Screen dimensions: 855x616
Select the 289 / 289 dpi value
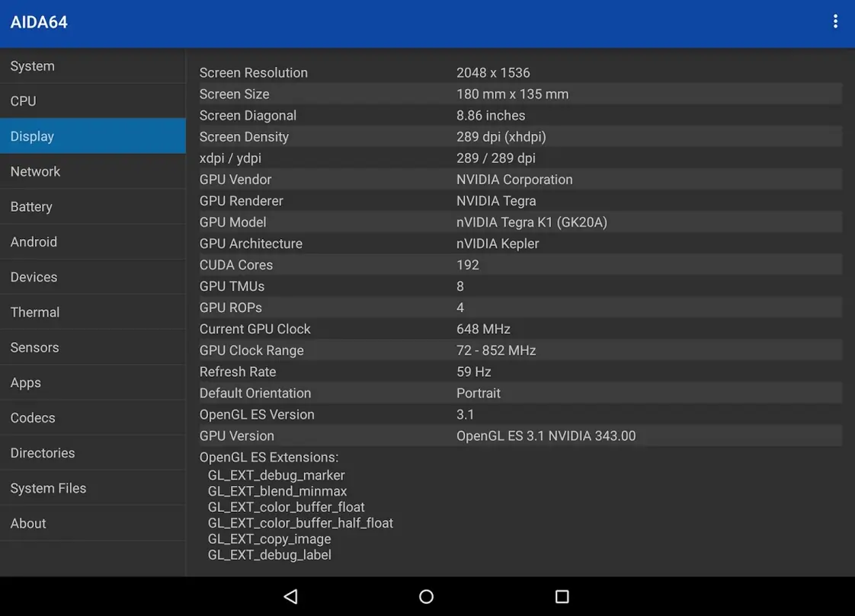495,158
